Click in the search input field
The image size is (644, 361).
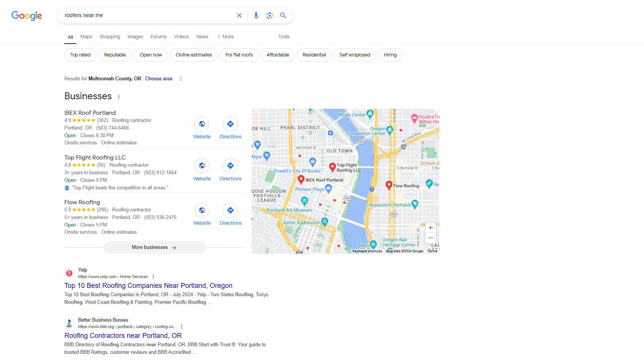coord(148,16)
